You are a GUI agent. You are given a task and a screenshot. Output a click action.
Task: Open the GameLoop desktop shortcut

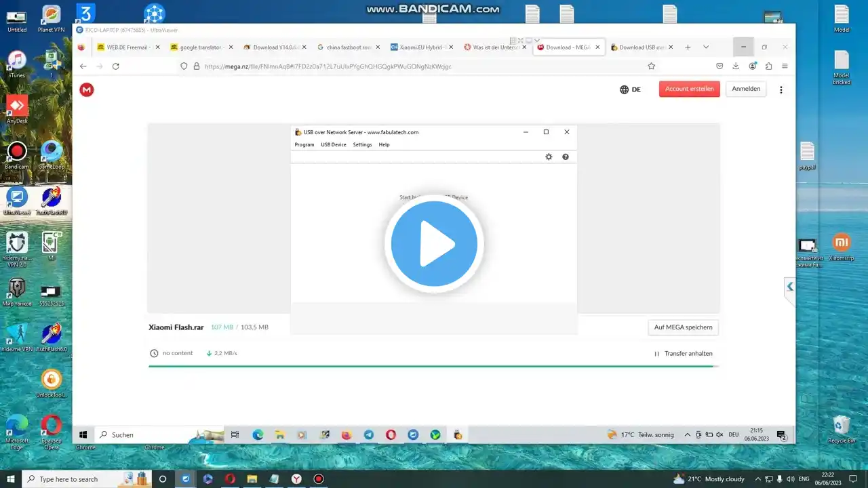(52, 155)
